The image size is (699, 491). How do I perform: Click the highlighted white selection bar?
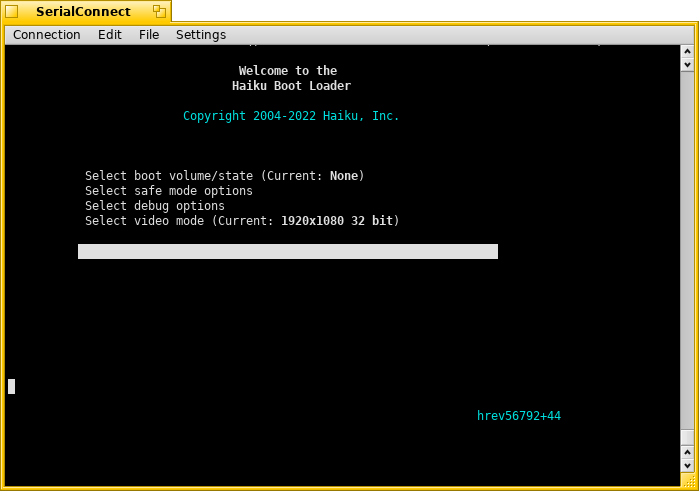point(288,251)
